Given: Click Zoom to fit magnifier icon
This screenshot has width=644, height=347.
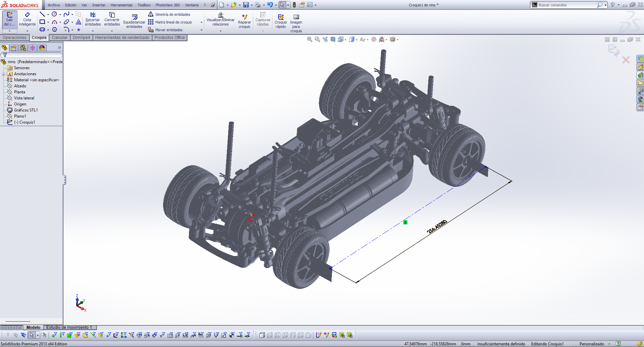Looking at the screenshot, I should pyautogui.click(x=309, y=39).
